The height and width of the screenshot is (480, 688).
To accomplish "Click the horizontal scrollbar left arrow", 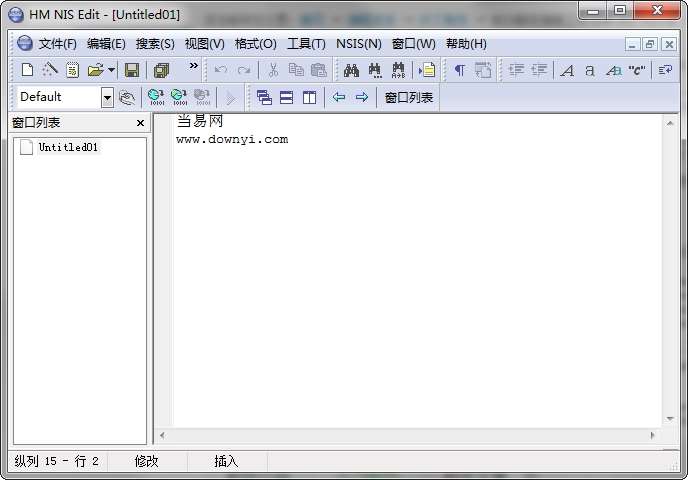I will tap(162, 435).
